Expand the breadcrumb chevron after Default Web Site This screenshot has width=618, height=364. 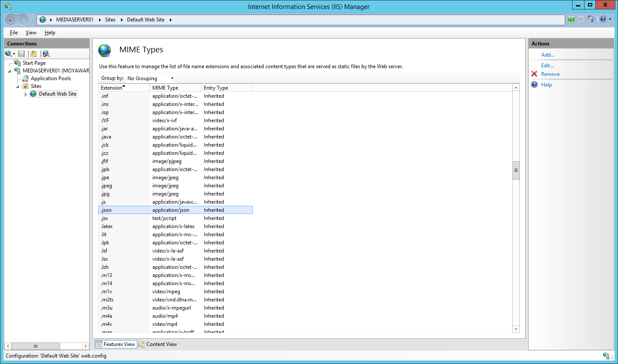pyautogui.click(x=170, y=19)
